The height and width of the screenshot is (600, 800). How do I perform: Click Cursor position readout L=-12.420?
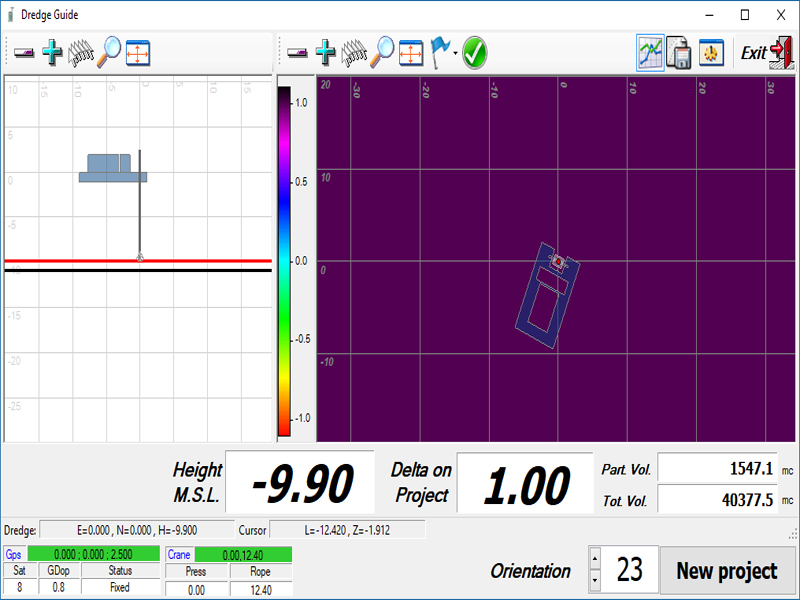point(347,530)
